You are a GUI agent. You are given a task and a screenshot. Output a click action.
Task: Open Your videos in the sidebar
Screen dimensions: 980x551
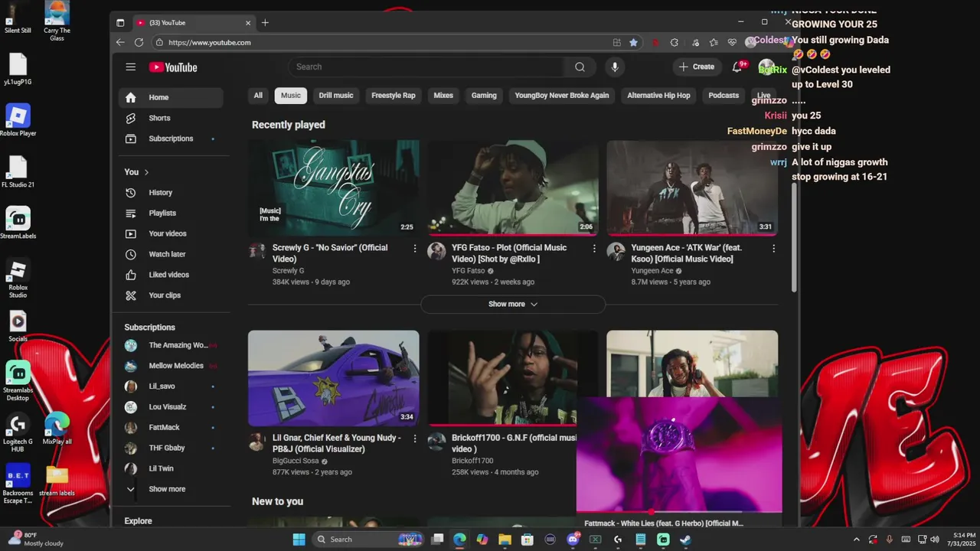pyautogui.click(x=170, y=234)
